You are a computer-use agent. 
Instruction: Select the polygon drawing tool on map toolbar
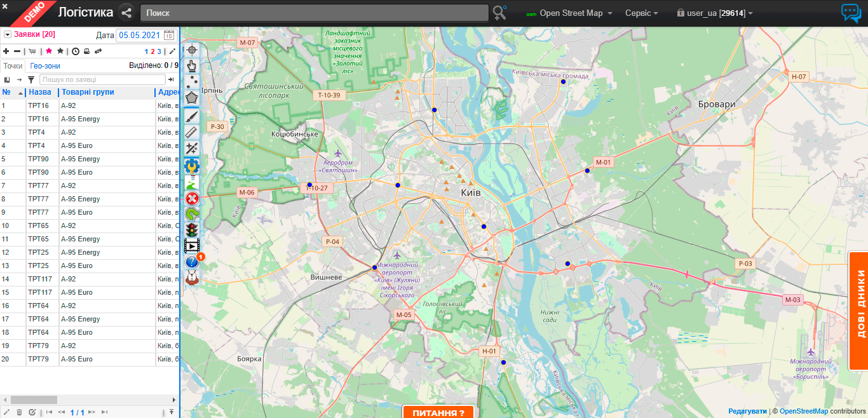tap(191, 98)
